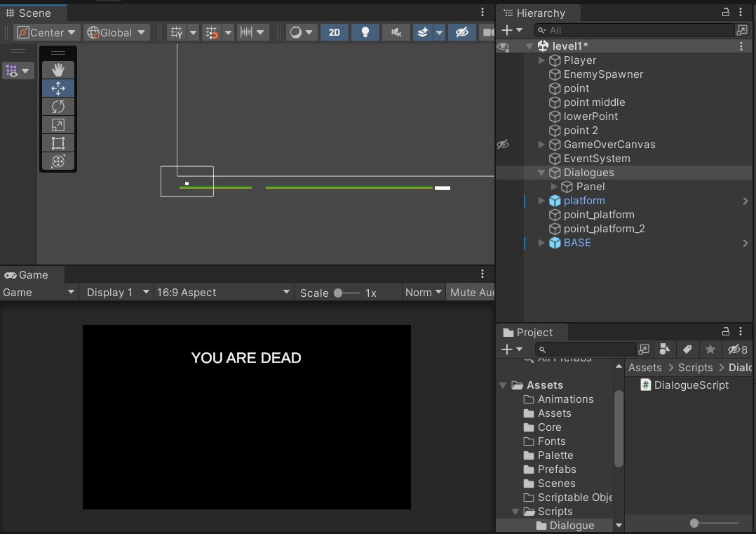Open the 16:9 Aspect ratio dropdown
756x534 pixels.
coord(223,292)
